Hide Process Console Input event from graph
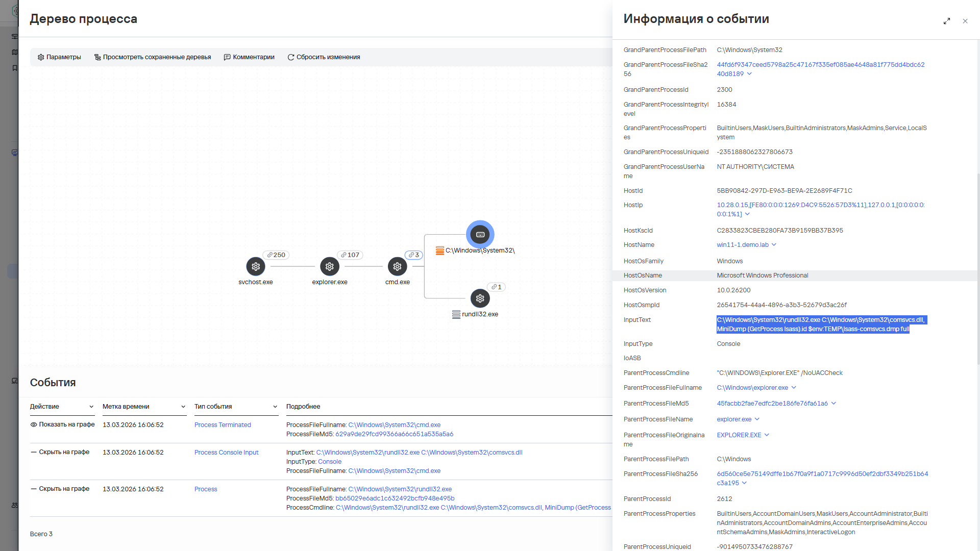The height and width of the screenshot is (551, 980). (60, 452)
